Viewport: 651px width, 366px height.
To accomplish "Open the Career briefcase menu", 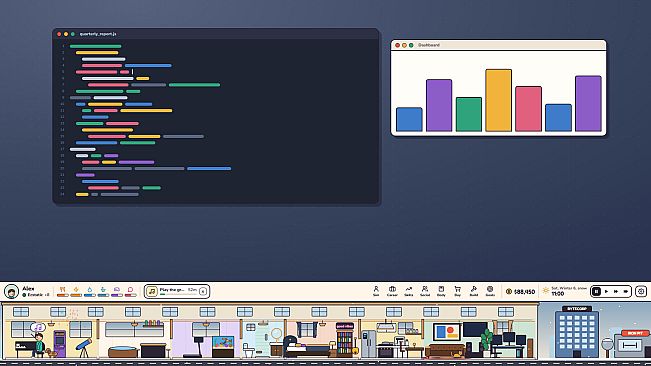I will [x=392, y=291].
